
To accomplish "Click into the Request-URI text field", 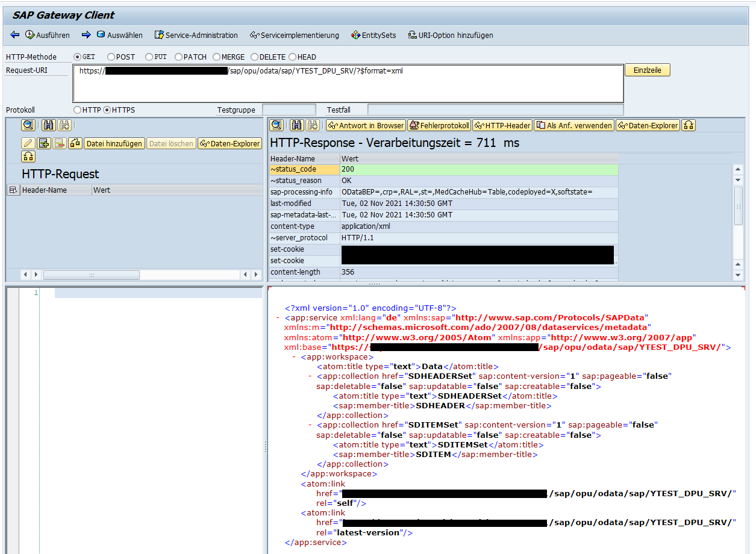I will coord(348,84).
